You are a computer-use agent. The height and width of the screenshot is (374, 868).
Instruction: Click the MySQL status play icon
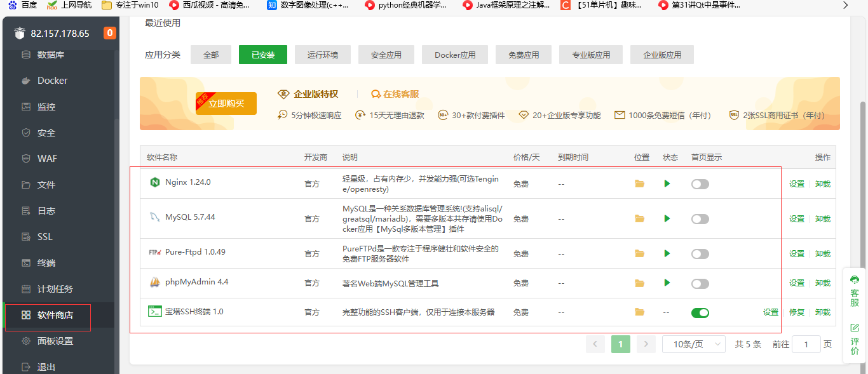pyautogui.click(x=667, y=218)
